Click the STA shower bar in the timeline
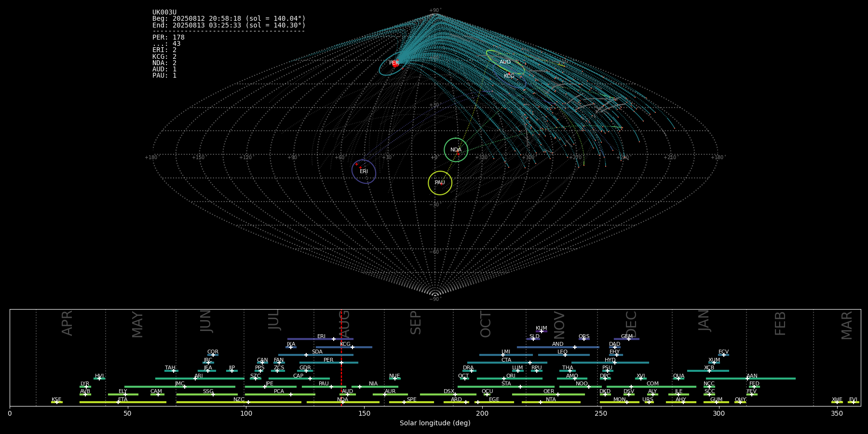 click(506, 386)
